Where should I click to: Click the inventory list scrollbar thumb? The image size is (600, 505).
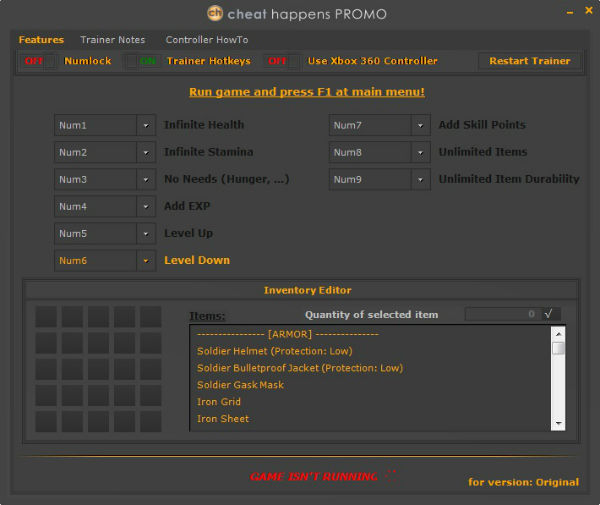pos(558,348)
